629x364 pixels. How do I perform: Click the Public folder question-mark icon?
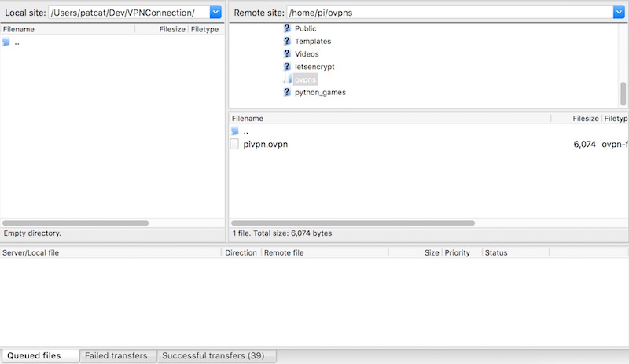[287, 28]
